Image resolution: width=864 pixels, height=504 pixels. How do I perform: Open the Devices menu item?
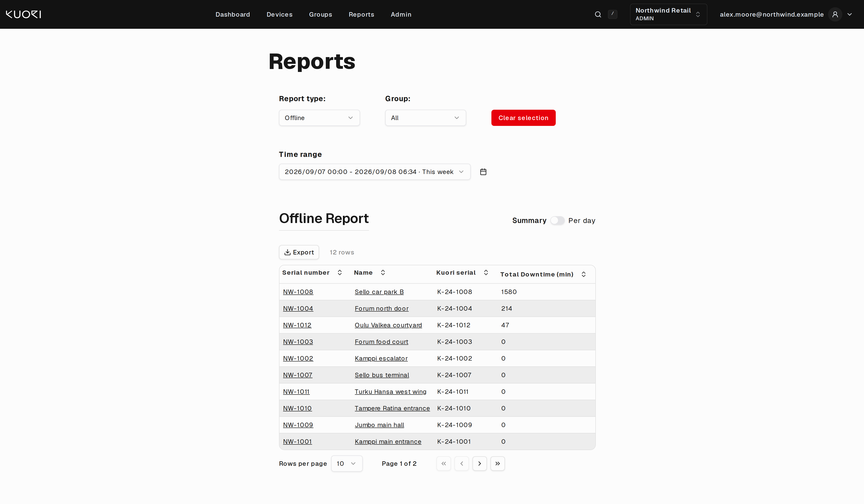[279, 14]
